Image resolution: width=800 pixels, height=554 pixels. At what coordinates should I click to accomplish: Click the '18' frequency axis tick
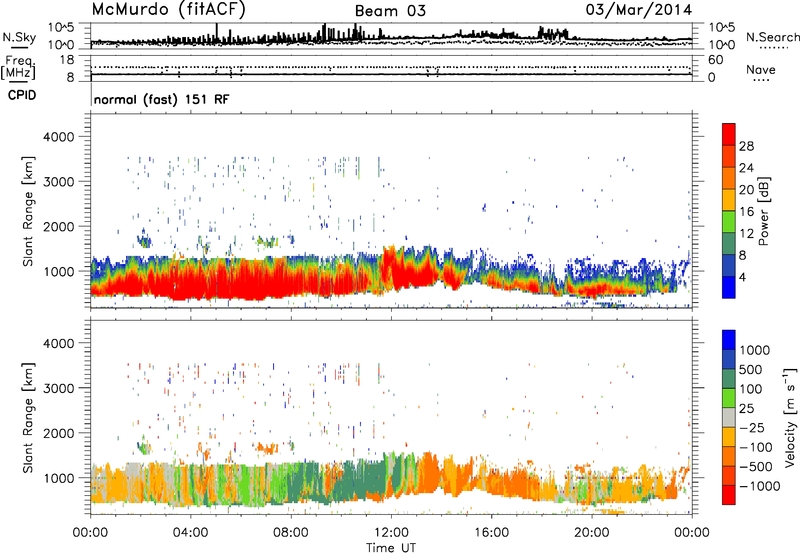coord(67,60)
